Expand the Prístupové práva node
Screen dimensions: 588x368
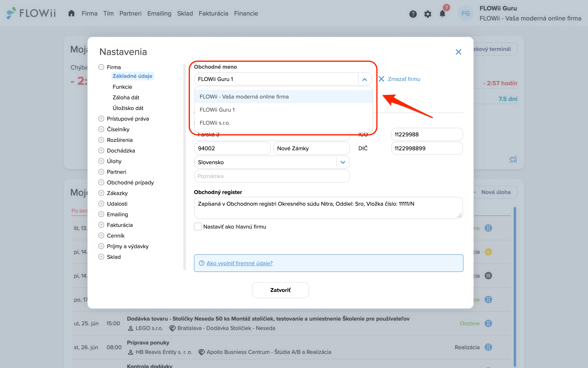[101, 119]
